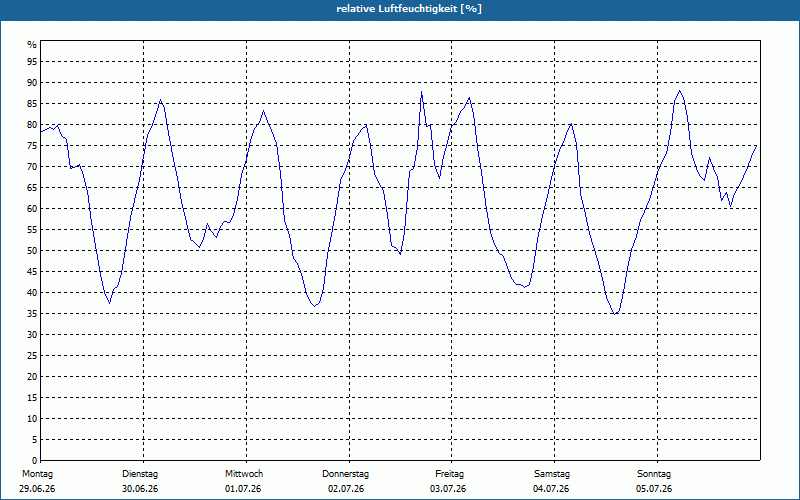The width and height of the screenshot is (800, 500).
Task: Click the 25 y-axis value
Action: pos(32,356)
